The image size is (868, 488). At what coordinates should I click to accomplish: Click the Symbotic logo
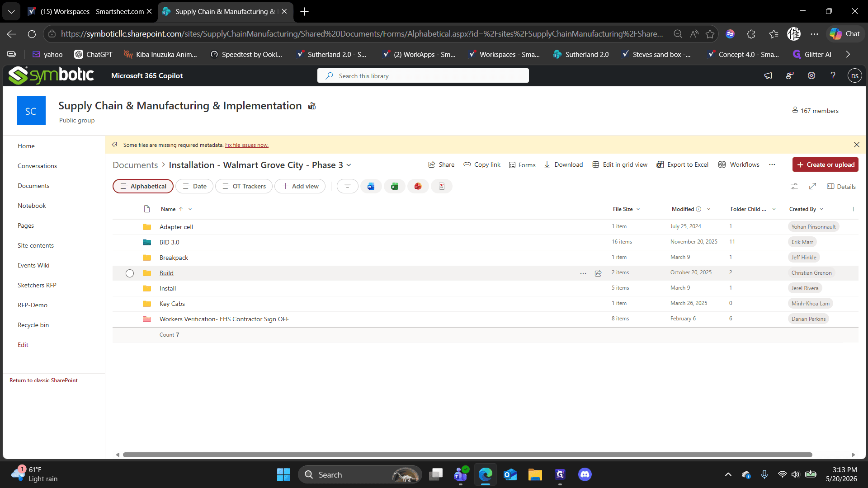pyautogui.click(x=51, y=75)
